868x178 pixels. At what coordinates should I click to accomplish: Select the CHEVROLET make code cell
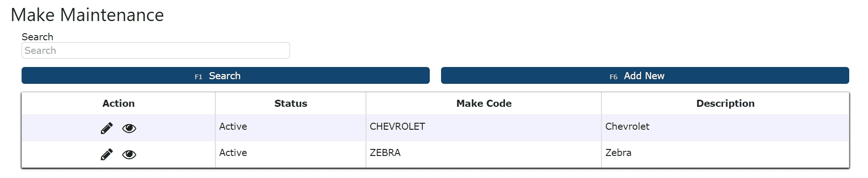tap(484, 127)
